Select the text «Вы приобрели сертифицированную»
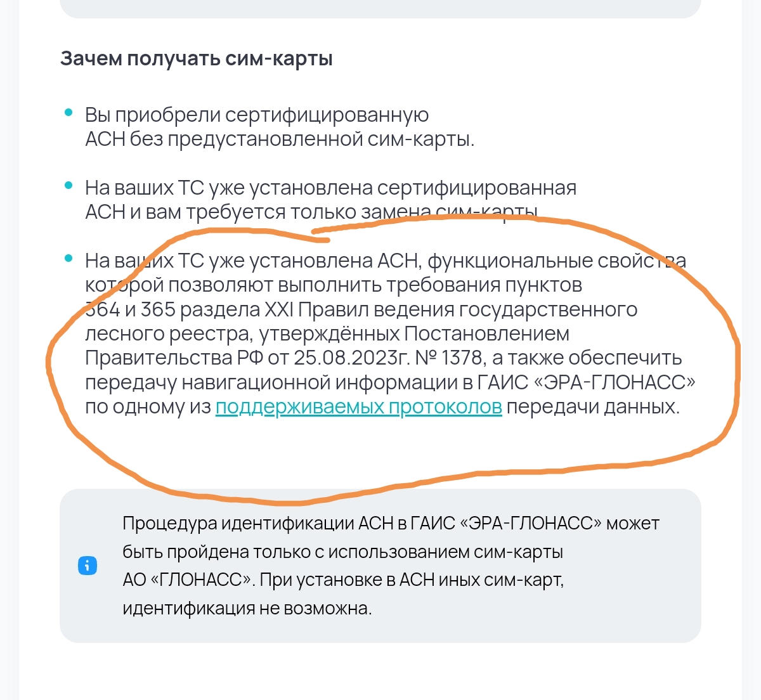Screen dimensions: 761x700 tap(257, 115)
